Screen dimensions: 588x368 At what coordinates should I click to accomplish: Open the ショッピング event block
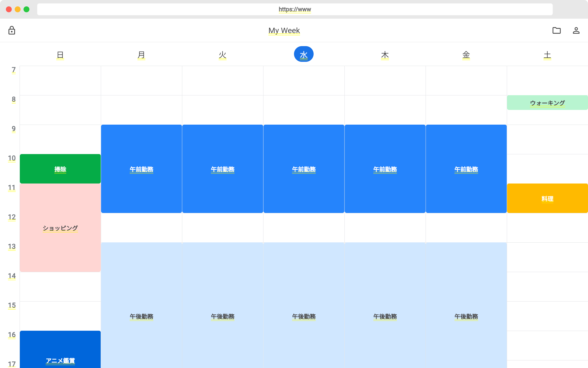pos(60,228)
